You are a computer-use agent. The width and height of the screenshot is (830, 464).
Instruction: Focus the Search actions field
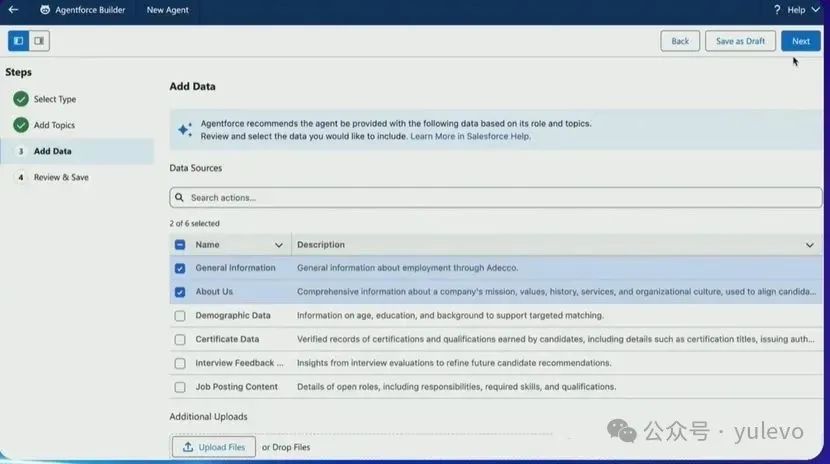tap(496, 197)
